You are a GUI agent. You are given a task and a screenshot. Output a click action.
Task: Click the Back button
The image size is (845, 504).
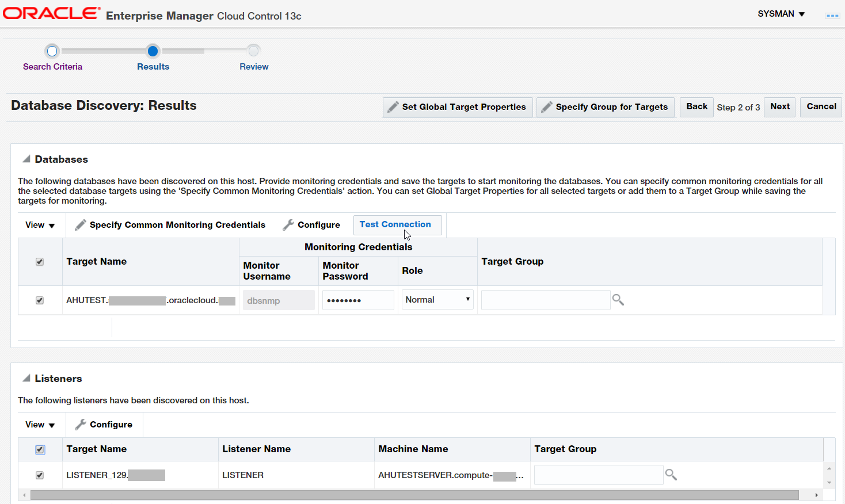point(696,106)
